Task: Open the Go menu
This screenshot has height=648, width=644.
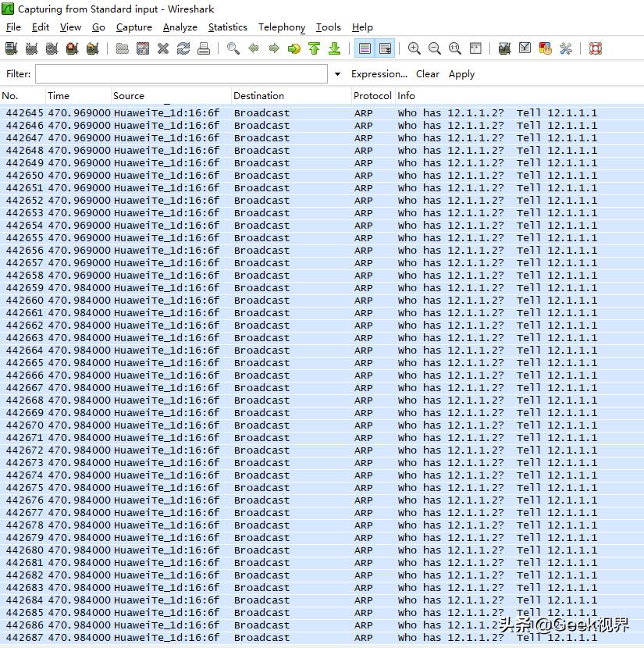Action: [98, 27]
